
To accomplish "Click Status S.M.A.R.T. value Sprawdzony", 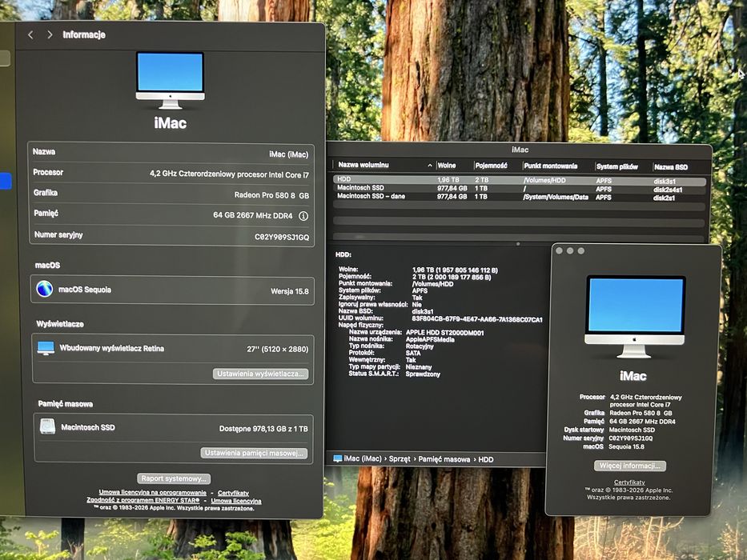I will [423, 374].
